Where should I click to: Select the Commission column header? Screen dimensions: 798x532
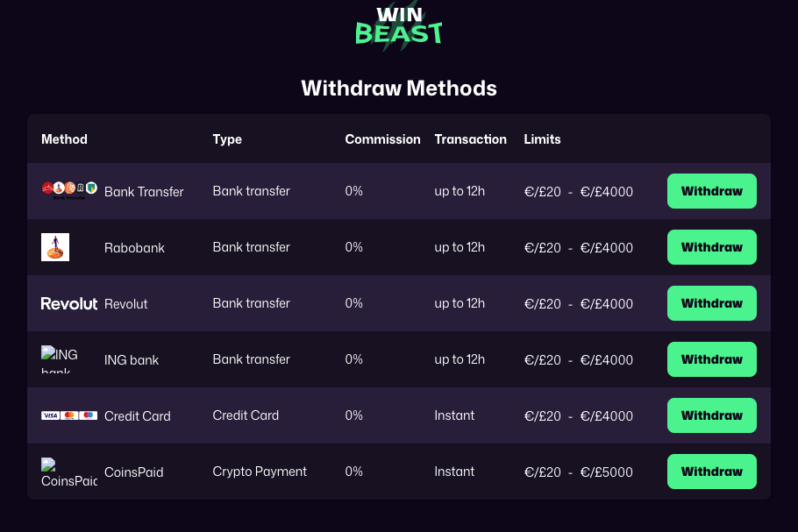coord(382,138)
